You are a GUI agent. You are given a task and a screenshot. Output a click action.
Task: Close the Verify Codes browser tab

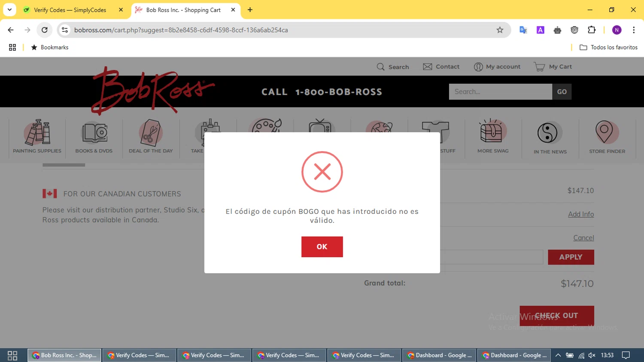coord(121,10)
